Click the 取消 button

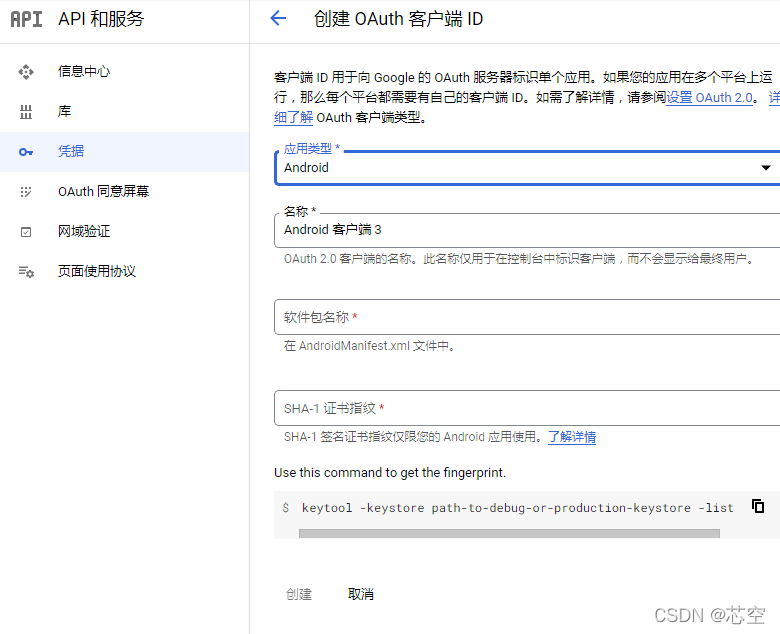click(360, 594)
